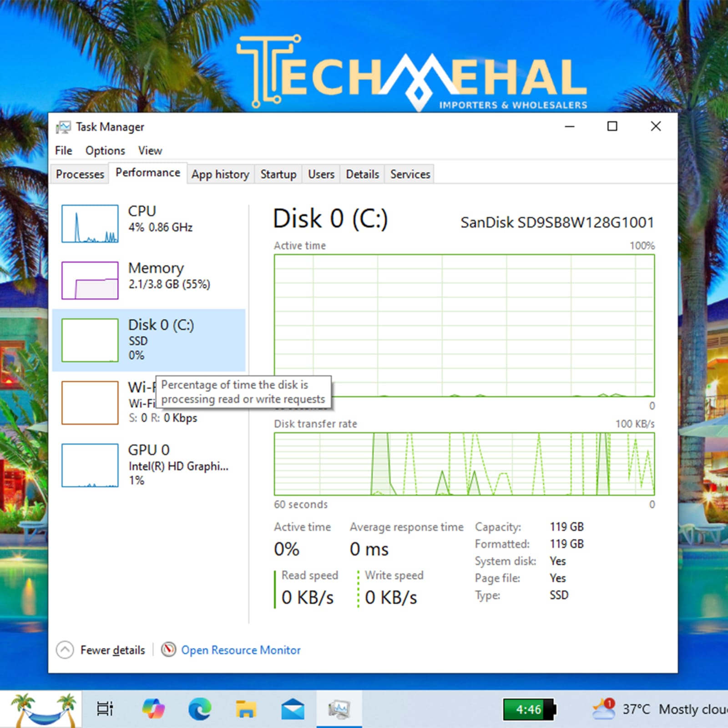This screenshot has height=728, width=728.
Task: Click the GPU 0 Intel(R) HD Graphics label
Action: [178, 466]
